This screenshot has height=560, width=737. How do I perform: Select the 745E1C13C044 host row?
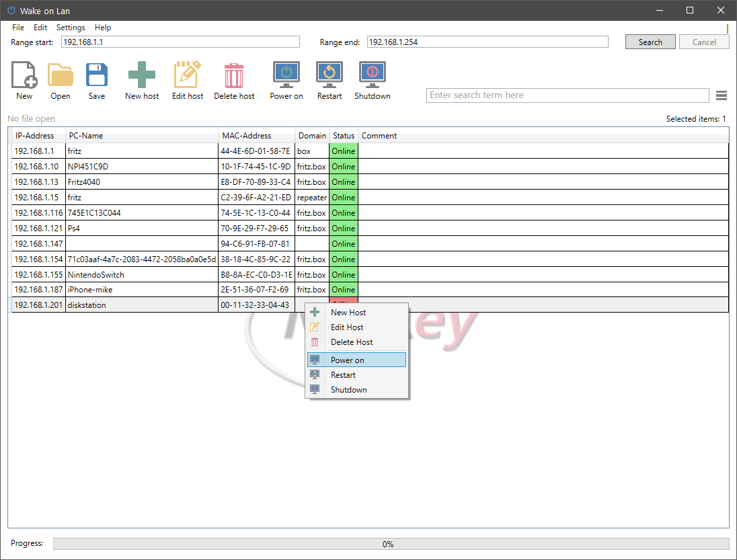pyautogui.click(x=371, y=213)
